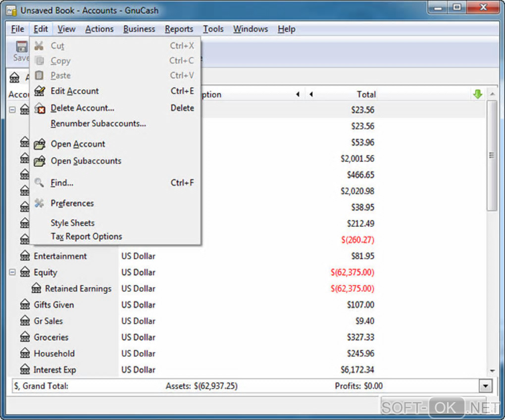Select Delete Account... menu entry
Screen dimensions: 505x420
point(115,108)
